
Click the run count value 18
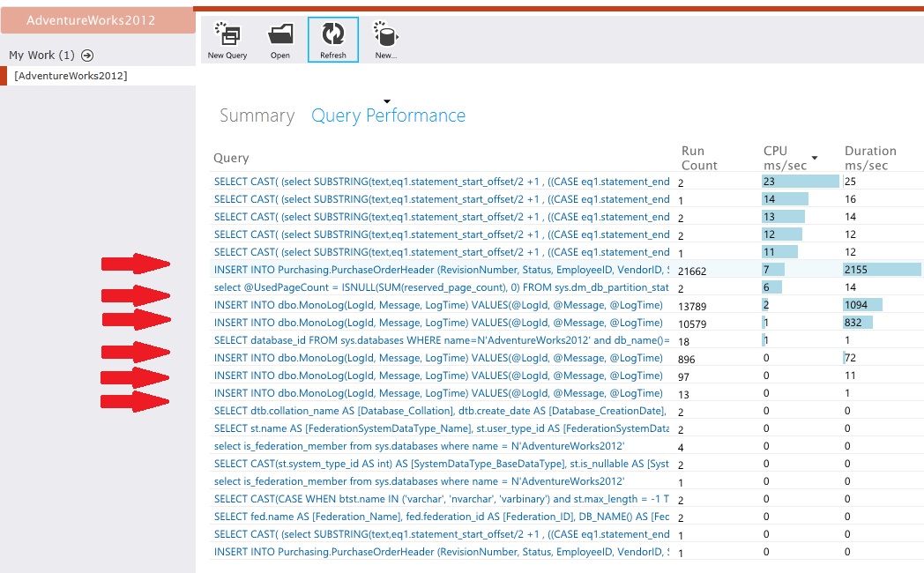point(683,342)
